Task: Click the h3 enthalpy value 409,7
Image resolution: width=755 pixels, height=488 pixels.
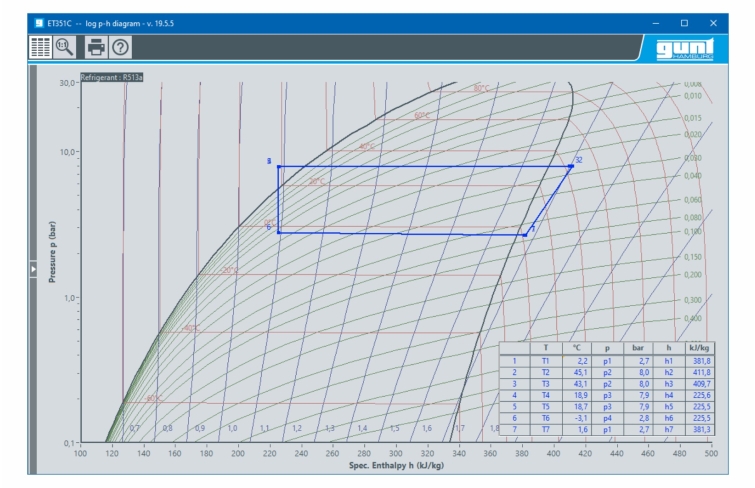Action: pyautogui.click(x=700, y=383)
